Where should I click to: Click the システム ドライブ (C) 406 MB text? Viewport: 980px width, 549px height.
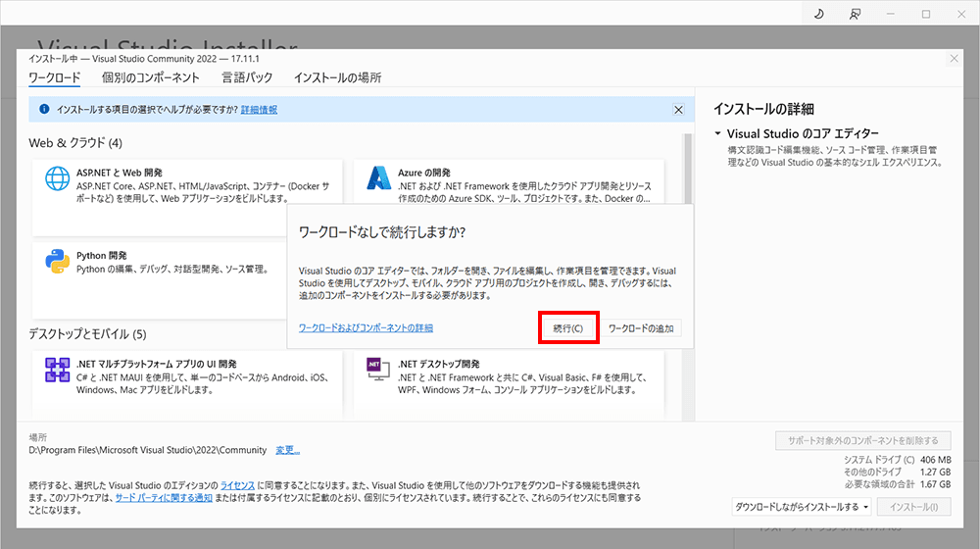(x=898, y=460)
